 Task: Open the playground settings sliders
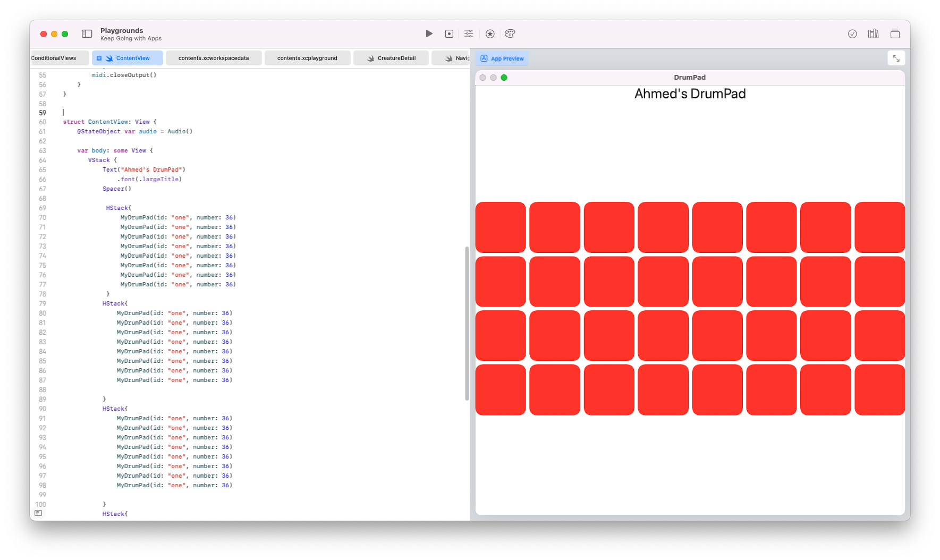469,33
